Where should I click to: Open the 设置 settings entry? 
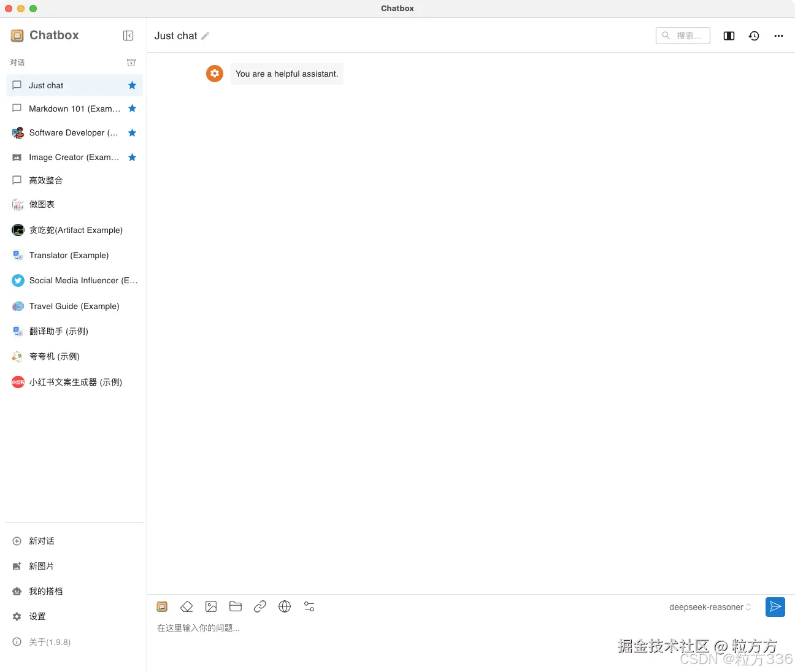(x=36, y=616)
